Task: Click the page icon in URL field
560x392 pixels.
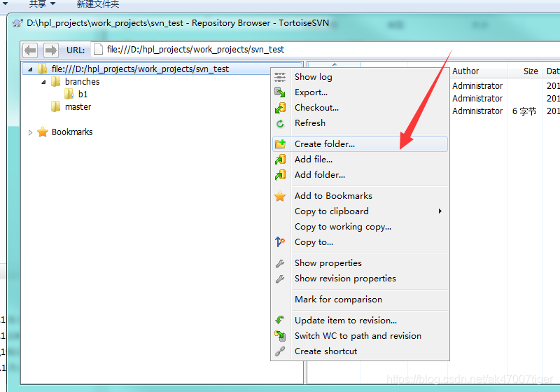Action: coord(98,50)
